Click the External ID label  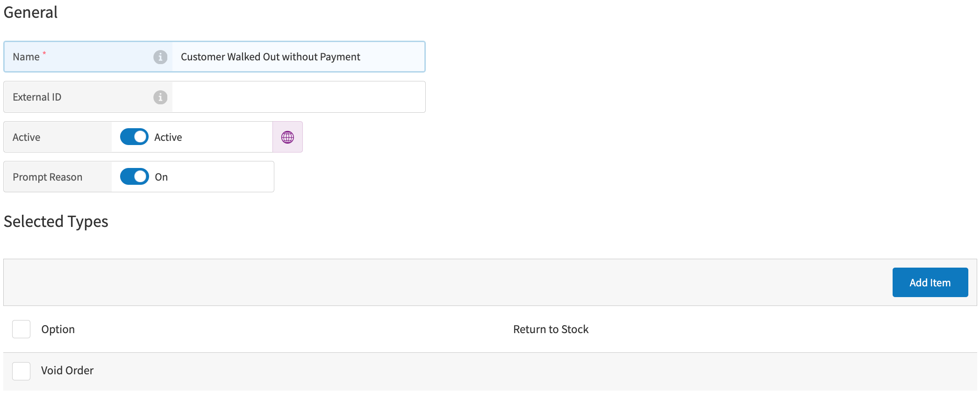[x=37, y=97]
